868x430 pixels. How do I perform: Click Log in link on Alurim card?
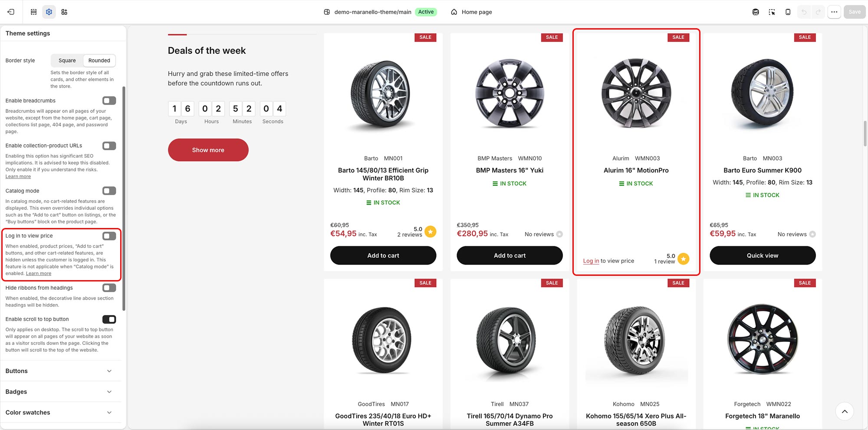click(x=591, y=261)
